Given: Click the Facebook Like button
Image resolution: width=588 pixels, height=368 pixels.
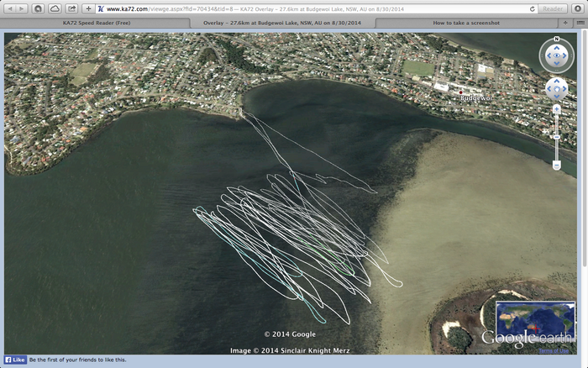Looking at the screenshot, I should tap(15, 360).
